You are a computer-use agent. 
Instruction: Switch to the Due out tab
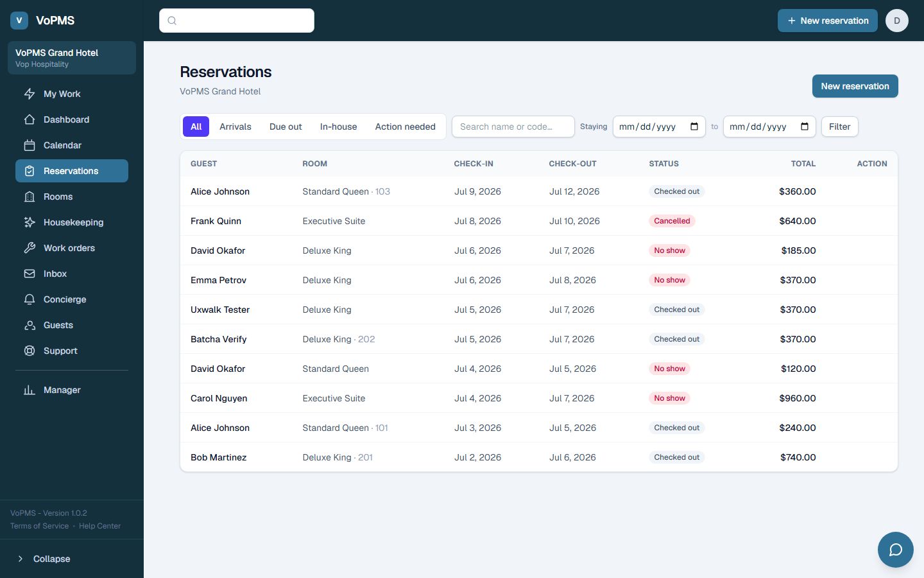286,127
